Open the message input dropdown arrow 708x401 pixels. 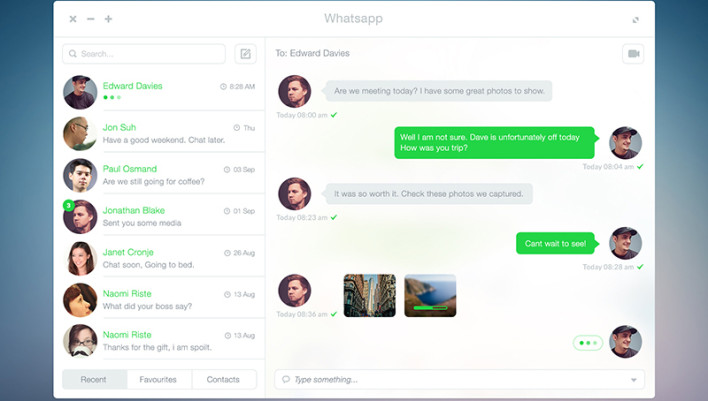click(633, 380)
